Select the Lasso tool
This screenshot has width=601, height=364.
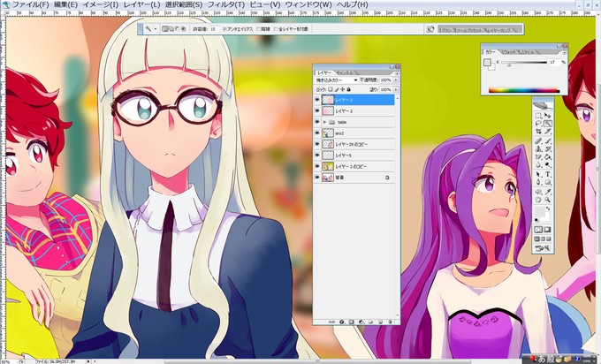coord(538,124)
